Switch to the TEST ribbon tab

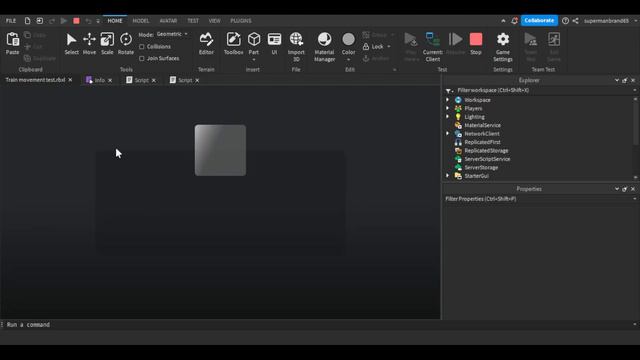click(193, 20)
